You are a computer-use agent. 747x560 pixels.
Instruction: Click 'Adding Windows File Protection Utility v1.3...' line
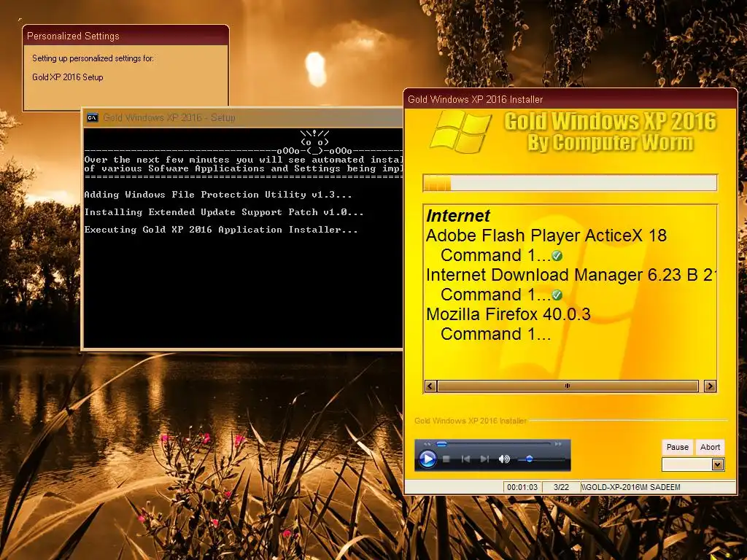[217, 194]
